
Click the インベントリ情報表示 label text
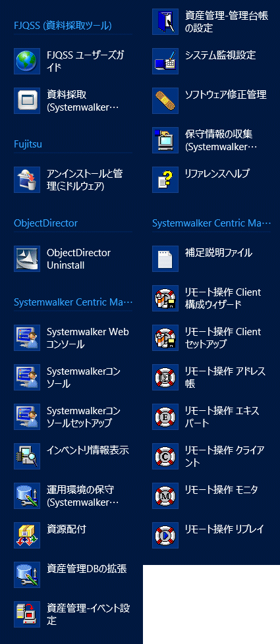point(88,450)
